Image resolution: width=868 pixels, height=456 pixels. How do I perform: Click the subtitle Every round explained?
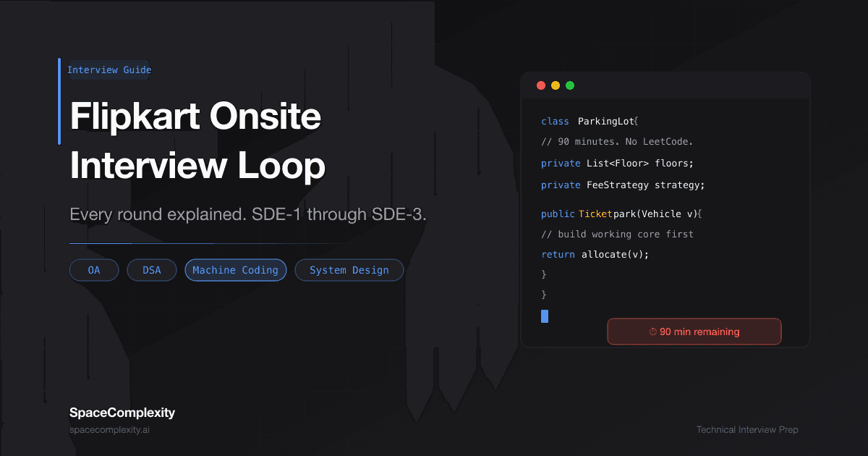(x=248, y=215)
